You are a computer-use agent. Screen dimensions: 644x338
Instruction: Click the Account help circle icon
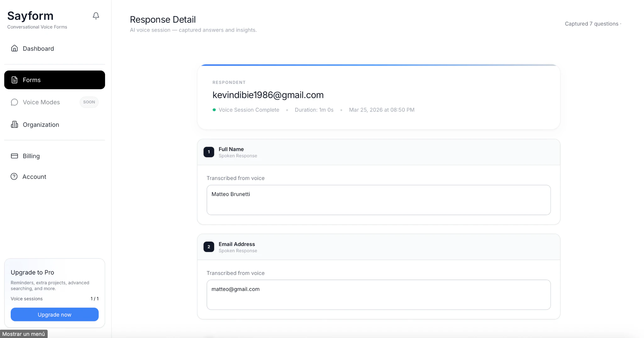[x=14, y=177]
